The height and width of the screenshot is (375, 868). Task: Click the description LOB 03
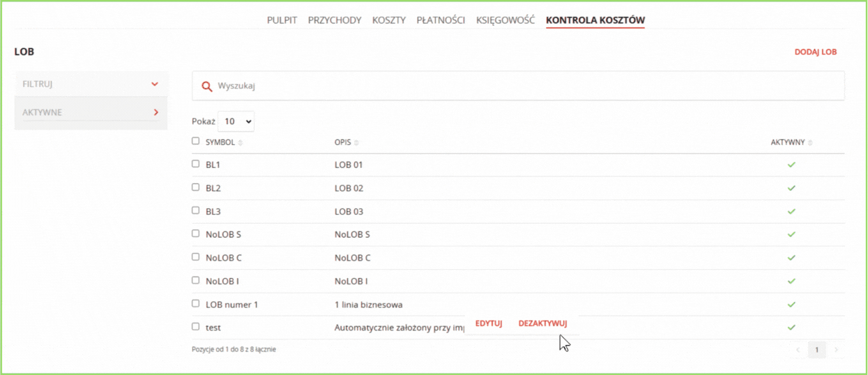coord(349,211)
